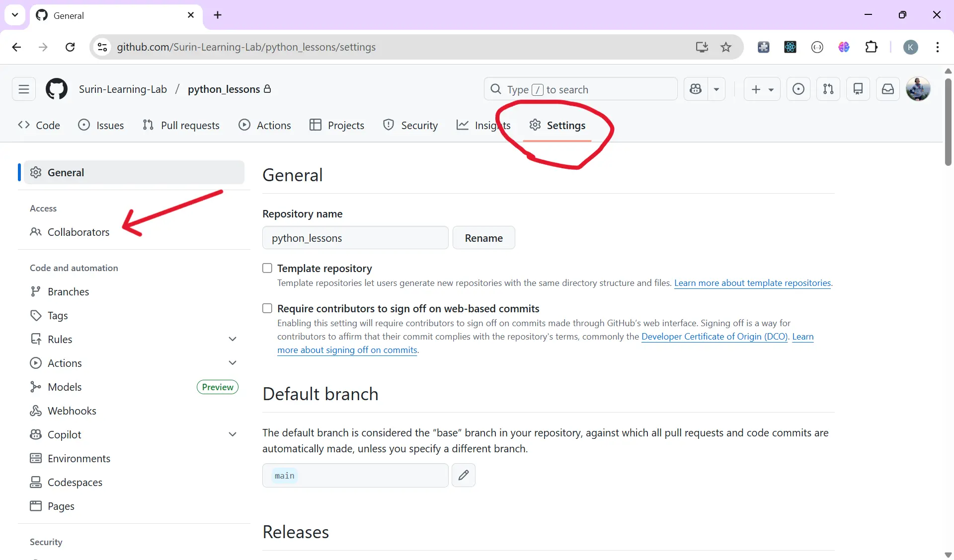Open the tab search dropdown arrow
954x560 pixels.
pyautogui.click(x=15, y=15)
